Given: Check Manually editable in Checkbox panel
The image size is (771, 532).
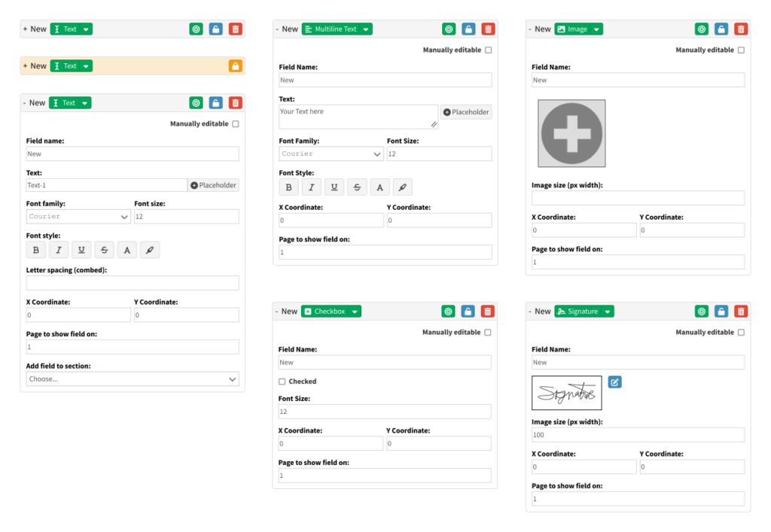Looking at the screenshot, I should click(488, 333).
